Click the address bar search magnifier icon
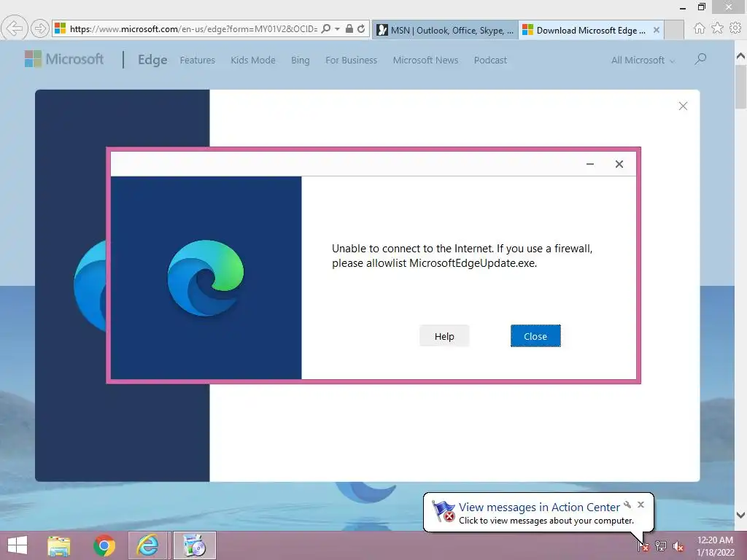This screenshot has height=560, width=747. click(x=326, y=28)
